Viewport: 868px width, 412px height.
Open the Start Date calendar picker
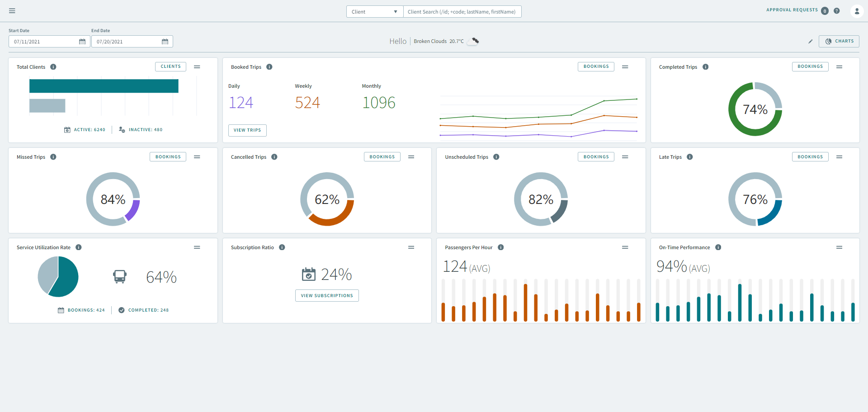(x=82, y=42)
